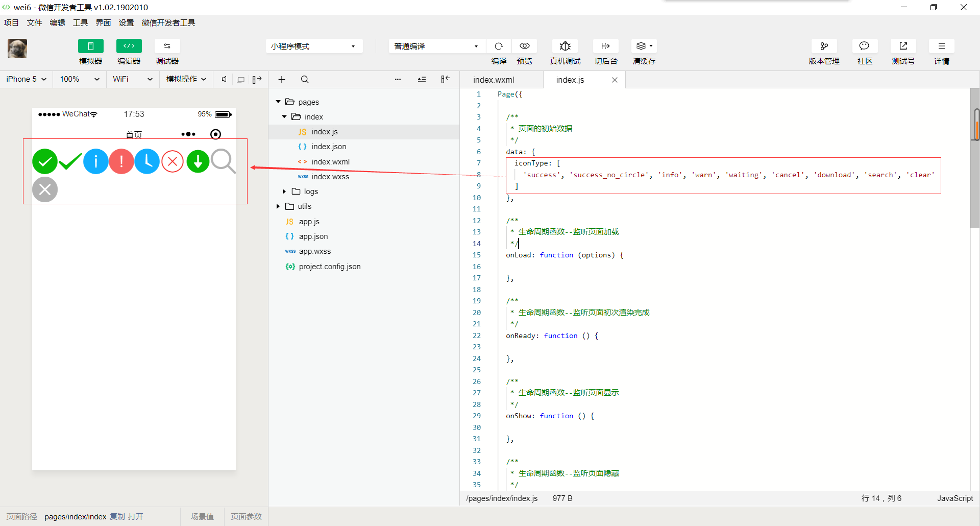Screen dimensions: 980x526
Task: Expand the utils folder
Action: coord(278,206)
